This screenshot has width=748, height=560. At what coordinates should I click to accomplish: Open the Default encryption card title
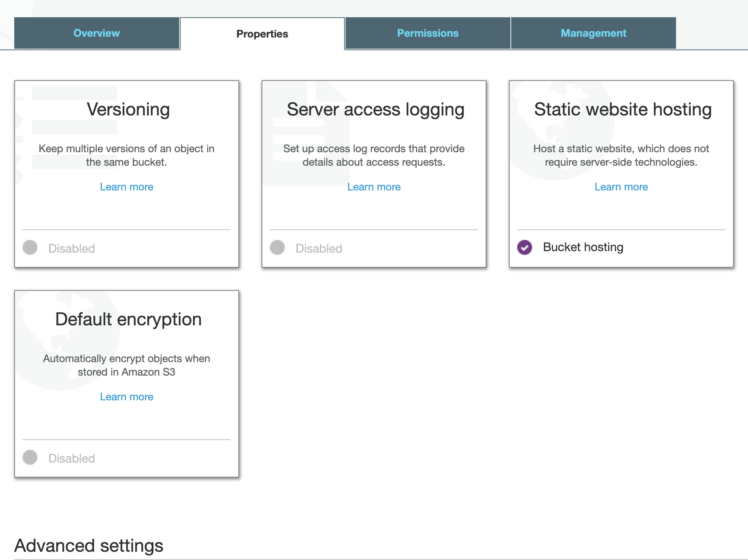[128, 319]
